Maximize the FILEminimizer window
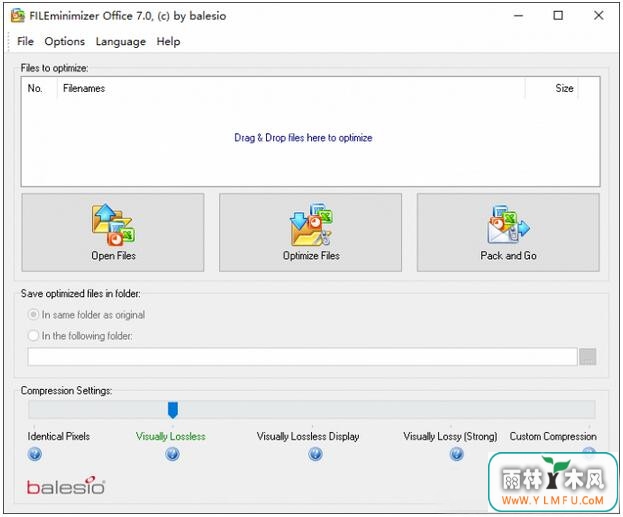Image resolution: width=623 pixels, height=517 pixels. tap(558, 15)
